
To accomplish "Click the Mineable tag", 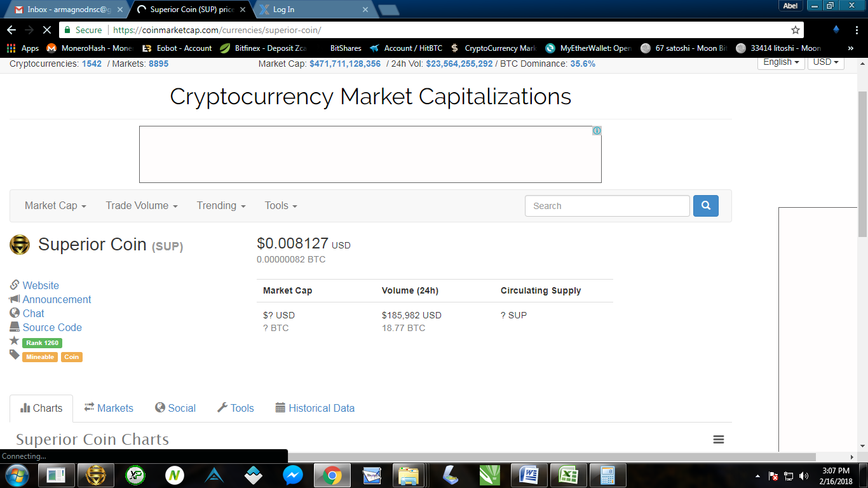I will click(40, 357).
